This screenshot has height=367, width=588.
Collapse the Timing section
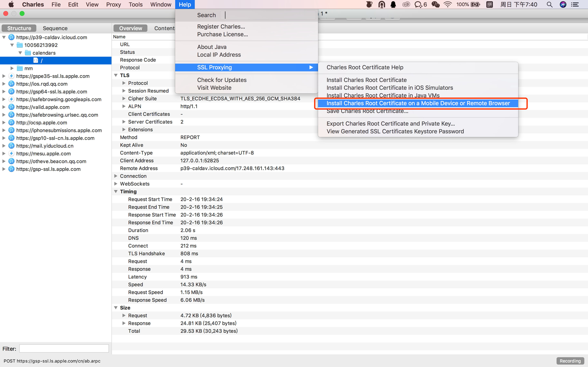pos(116,191)
